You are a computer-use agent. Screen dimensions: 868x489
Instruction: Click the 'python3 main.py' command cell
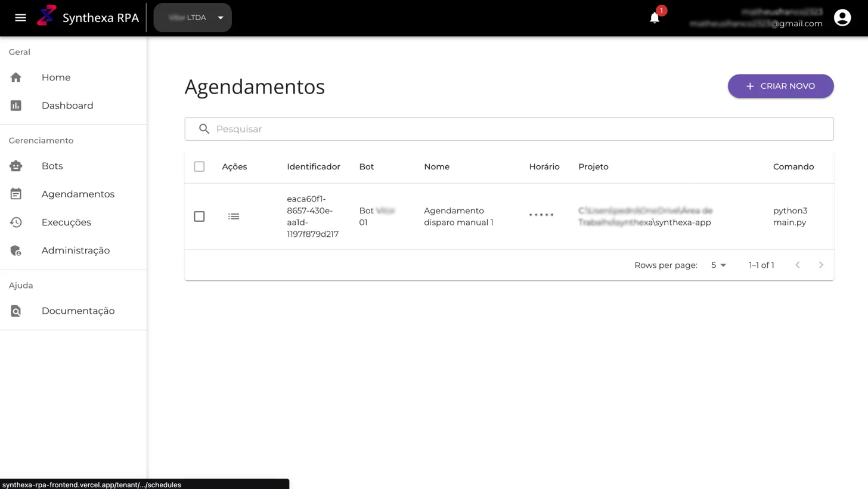coord(790,216)
